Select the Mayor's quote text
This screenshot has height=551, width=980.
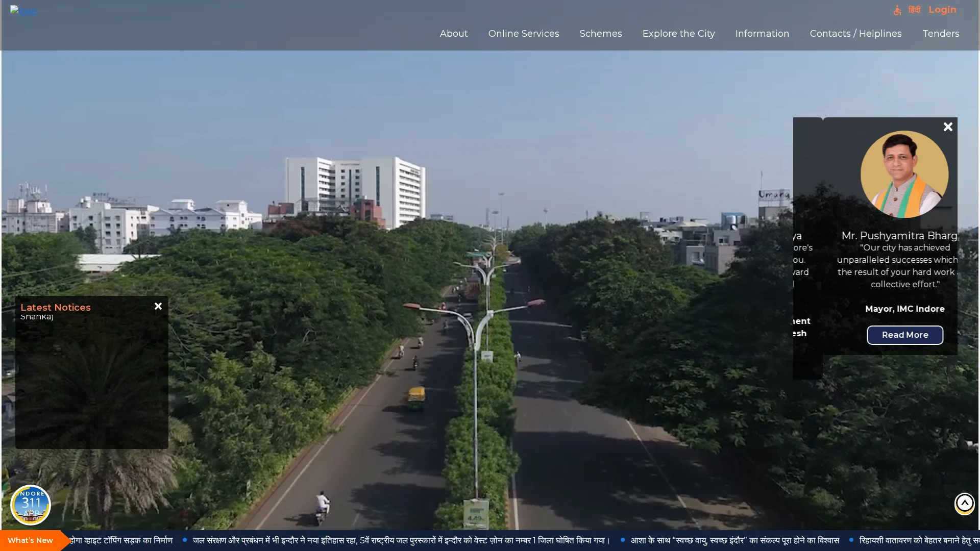(x=897, y=266)
